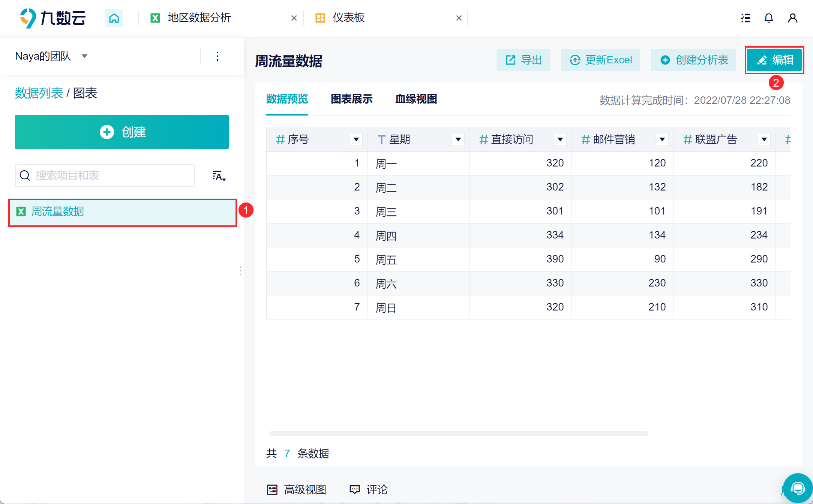Click the home icon tab
The height and width of the screenshot is (504, 813).
(114, 18)
